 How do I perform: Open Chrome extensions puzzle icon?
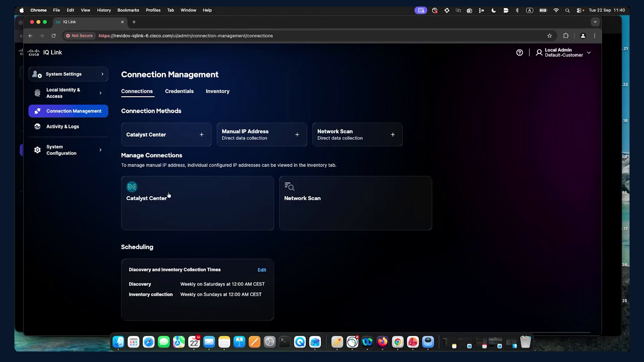pyautogui.click(x=566, y=36)
